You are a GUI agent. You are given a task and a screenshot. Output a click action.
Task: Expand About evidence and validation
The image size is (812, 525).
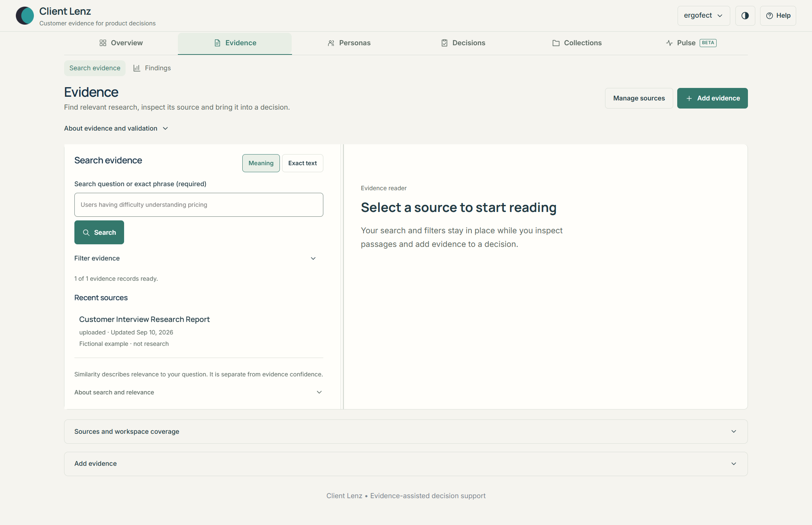click(x=116, y=128)
